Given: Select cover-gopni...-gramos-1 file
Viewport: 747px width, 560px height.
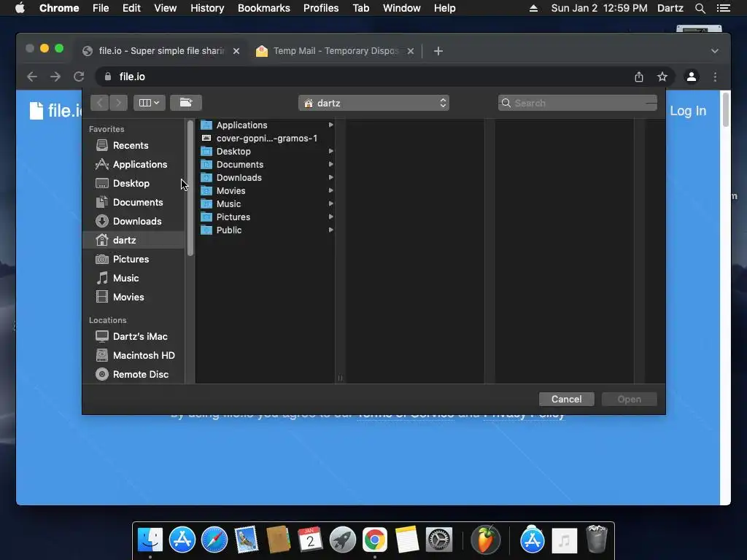Looking at the screenshot, I should 267,138.
